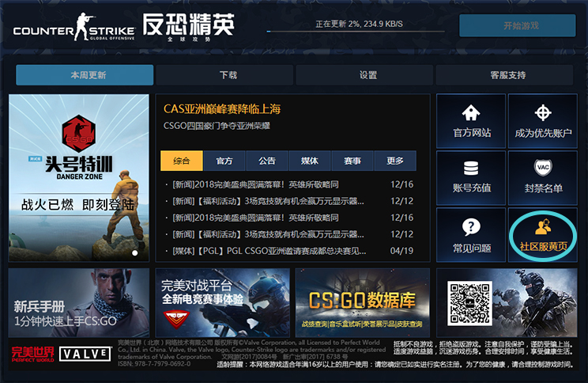Select the 媒体 news category tab
Viewport: 588px width, 383px height.
tap(310, 161)
